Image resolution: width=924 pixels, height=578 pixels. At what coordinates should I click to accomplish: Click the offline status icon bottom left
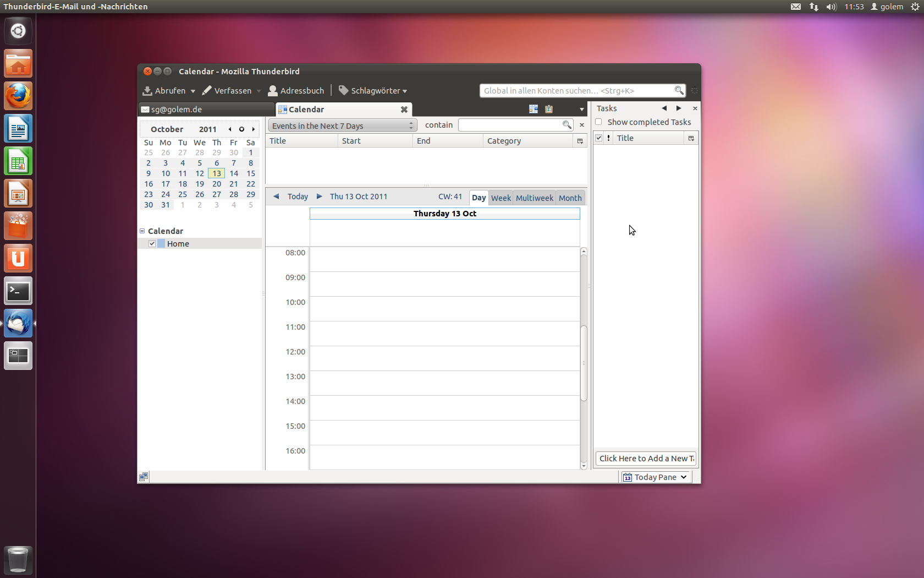[144, 476]
